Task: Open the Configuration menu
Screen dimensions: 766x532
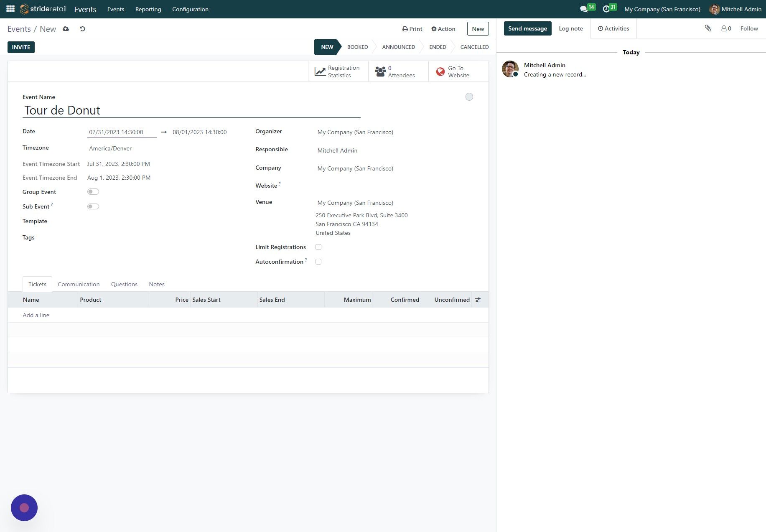Action: click(x=190, y=9)
